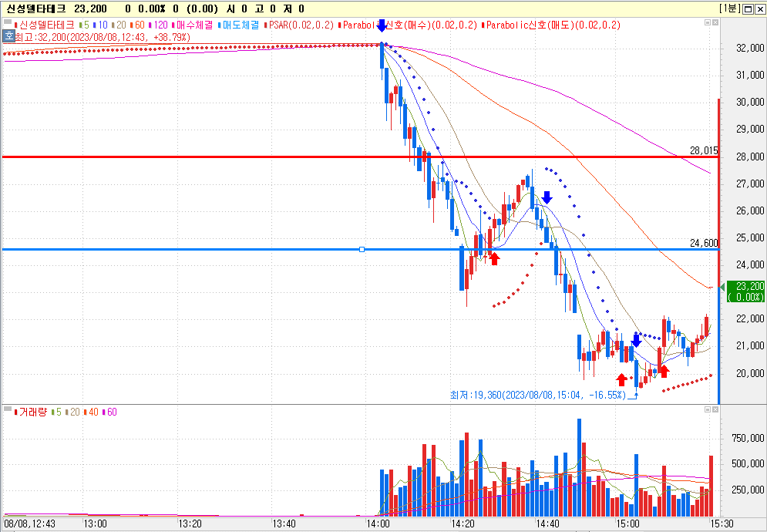Click the 500,000 volume axis label
This screenshot has width=767, height=532.
coord(748,463)
